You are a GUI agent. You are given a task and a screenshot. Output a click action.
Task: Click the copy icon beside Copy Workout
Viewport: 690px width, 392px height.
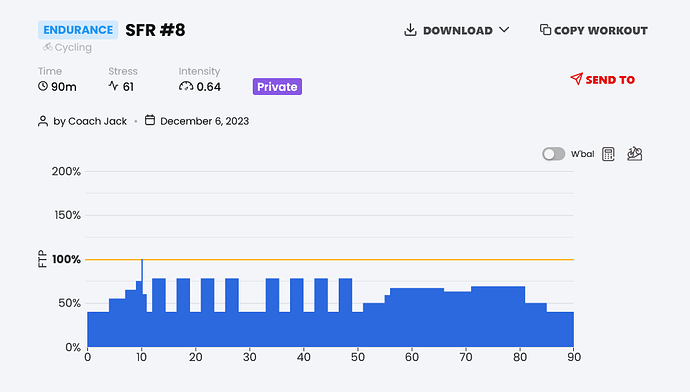tap(545, 29)
